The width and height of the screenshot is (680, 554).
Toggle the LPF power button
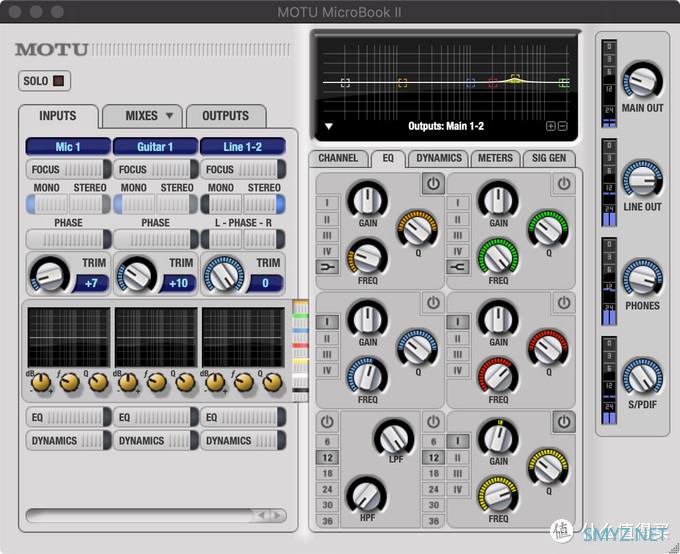[433, 422]
